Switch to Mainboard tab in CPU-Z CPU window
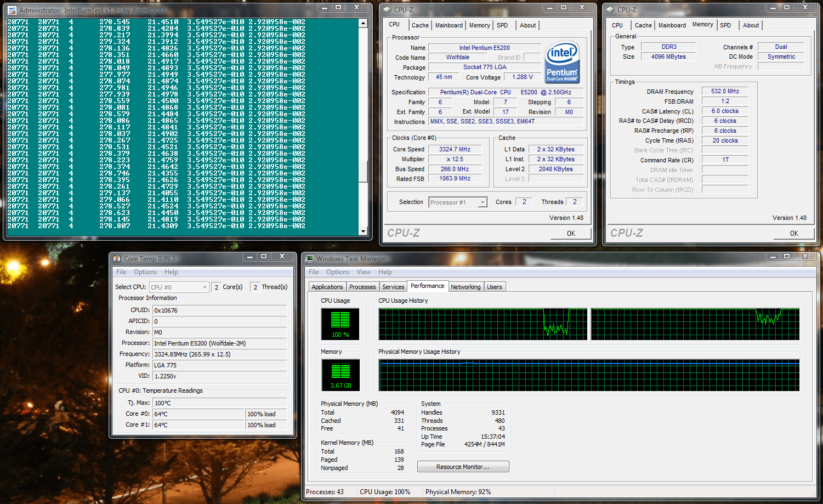The width and height of the screenshot is (823, 504). tap(449, 25)
